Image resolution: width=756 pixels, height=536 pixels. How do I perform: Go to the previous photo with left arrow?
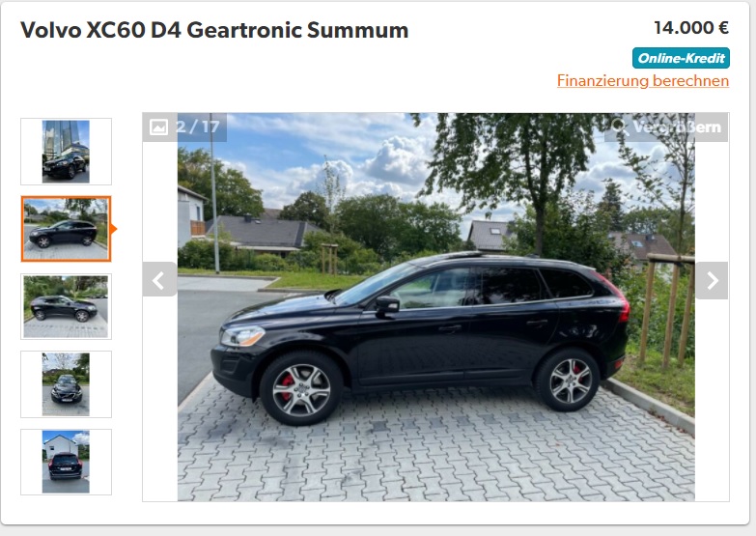click(x=159, y=279)
